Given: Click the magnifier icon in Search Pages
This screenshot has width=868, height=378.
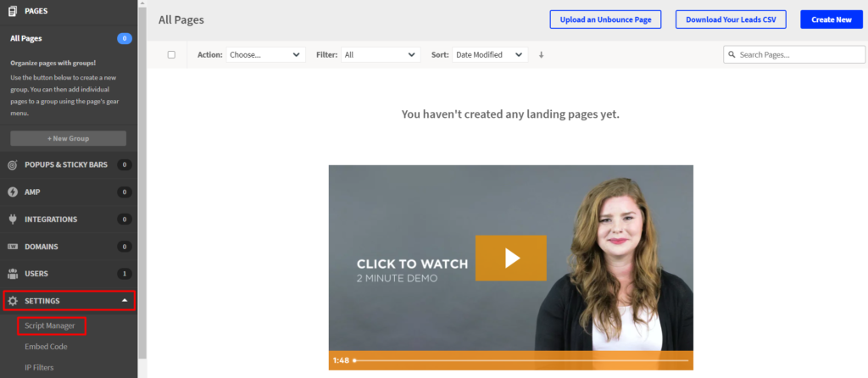Looking at the screenshot, I should click(x=732, y=55).
